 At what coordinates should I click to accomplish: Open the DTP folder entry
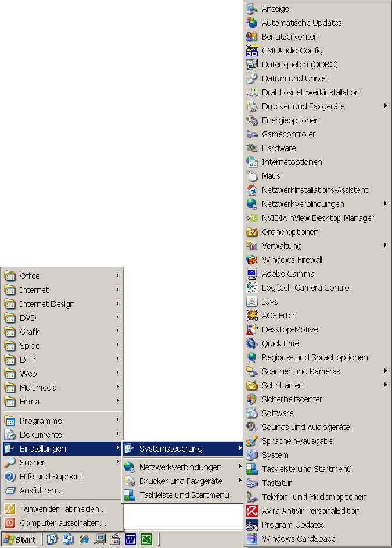coord(62,360)
